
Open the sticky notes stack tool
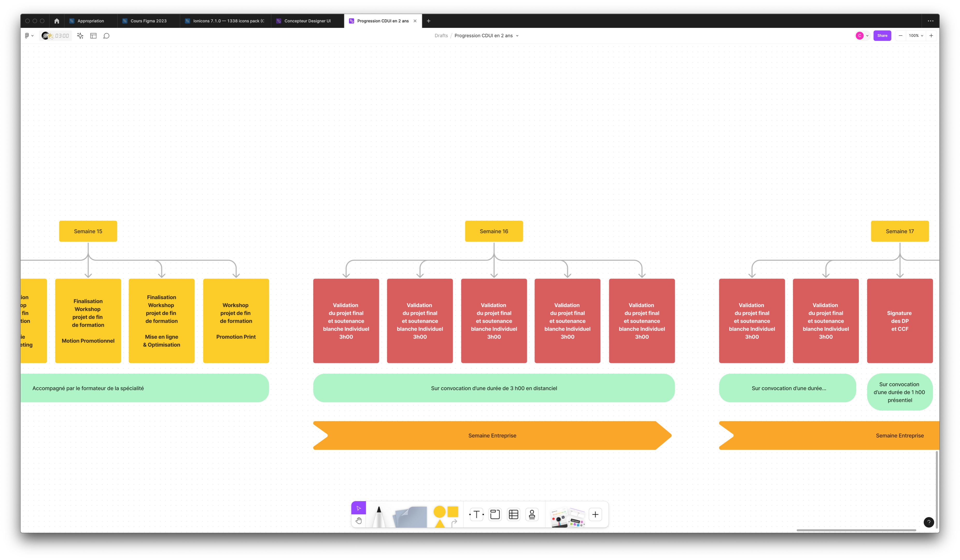pyautogui.click(x=410, y=517)
